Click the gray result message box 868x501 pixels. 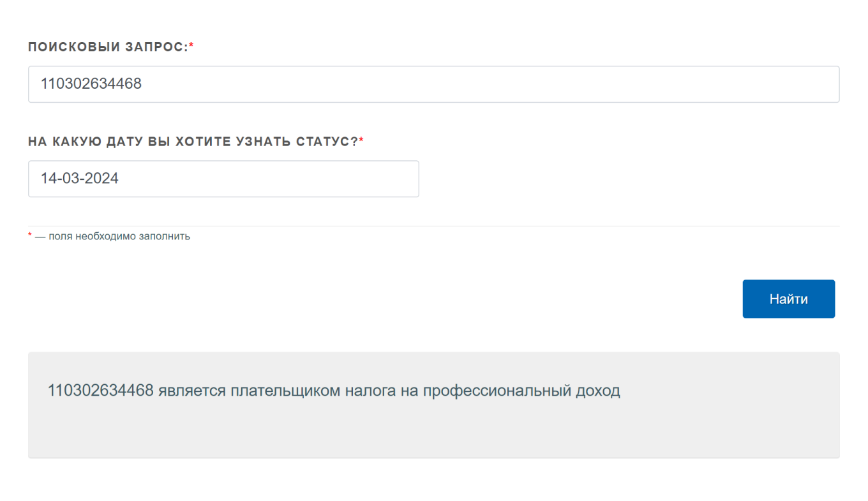click(434, 404)
